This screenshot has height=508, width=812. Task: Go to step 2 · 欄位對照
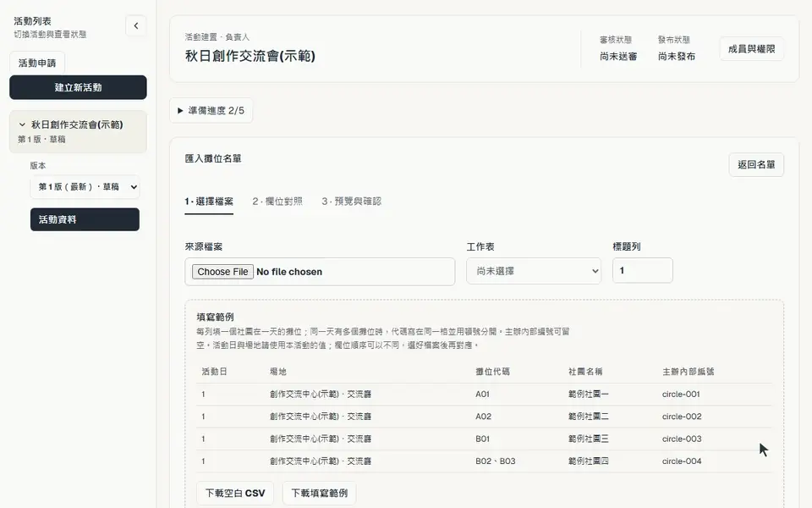277,202
